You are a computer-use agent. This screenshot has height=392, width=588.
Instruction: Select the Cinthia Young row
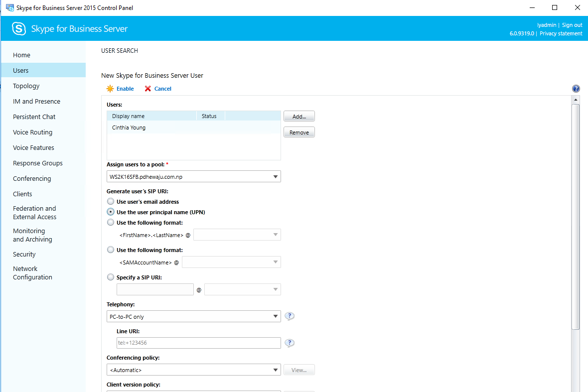click(x=193, y=128)
